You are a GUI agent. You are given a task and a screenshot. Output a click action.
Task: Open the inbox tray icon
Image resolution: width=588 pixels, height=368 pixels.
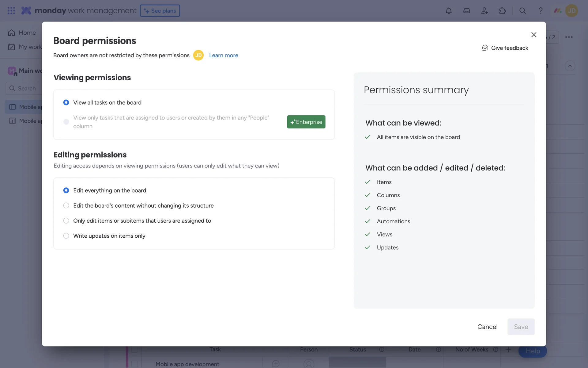tap(466, 11)
